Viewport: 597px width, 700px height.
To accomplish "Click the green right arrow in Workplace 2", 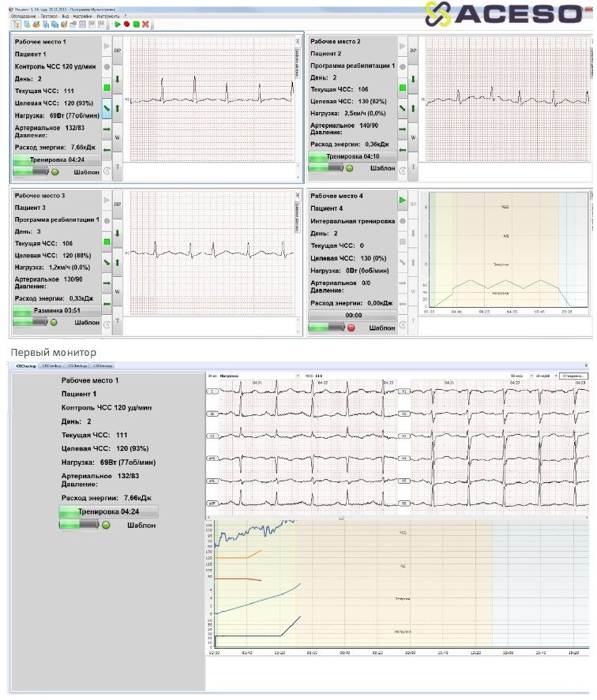I will [403, 128].
